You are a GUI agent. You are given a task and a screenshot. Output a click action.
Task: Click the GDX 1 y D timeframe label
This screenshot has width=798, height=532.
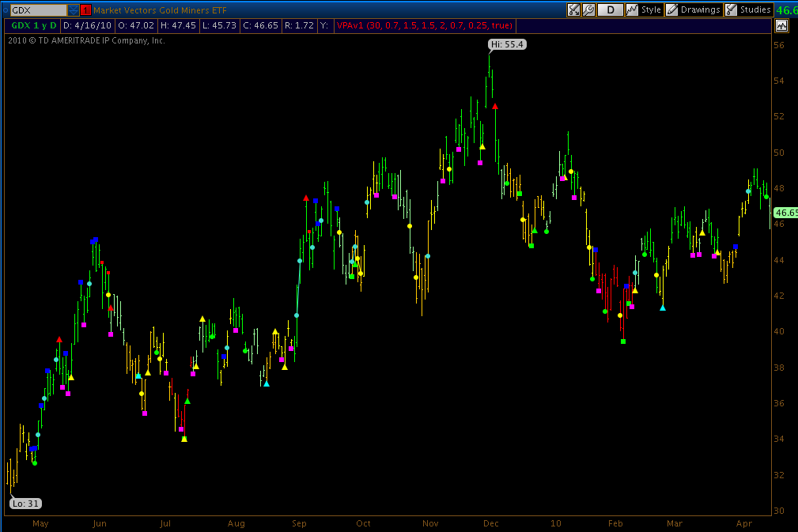point(33,25)
